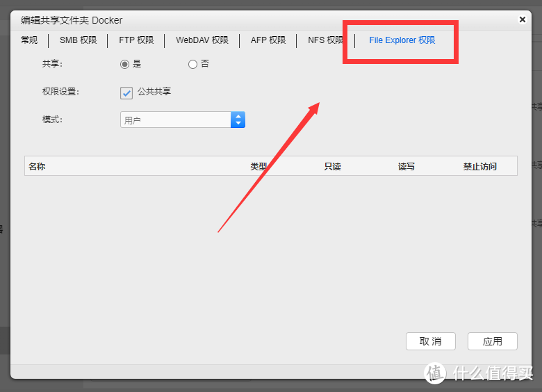Click the blue arrow of the 模式 dropdown

238,120
